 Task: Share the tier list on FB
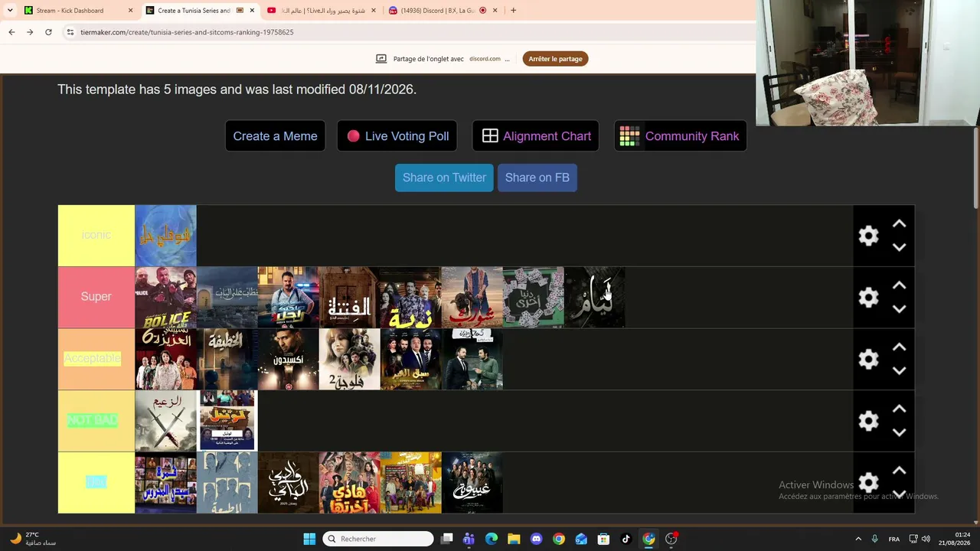[x=537, y=178]
